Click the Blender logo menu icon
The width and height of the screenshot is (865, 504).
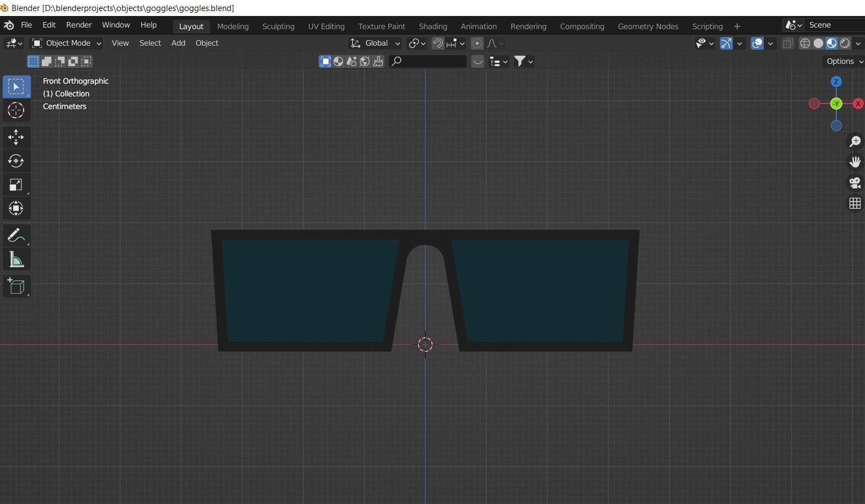click(x=9, y=25)
